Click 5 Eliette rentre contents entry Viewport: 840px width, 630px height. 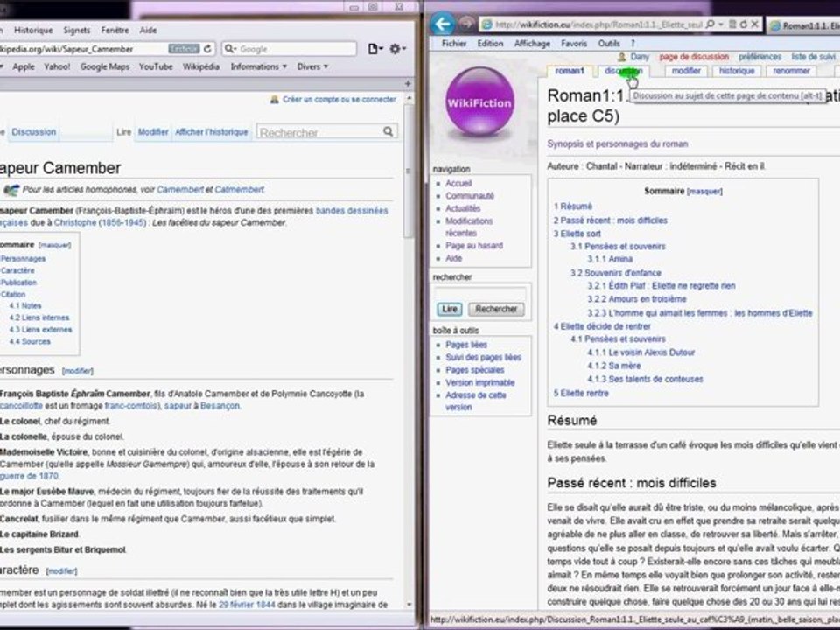click(x=581, y=393)
